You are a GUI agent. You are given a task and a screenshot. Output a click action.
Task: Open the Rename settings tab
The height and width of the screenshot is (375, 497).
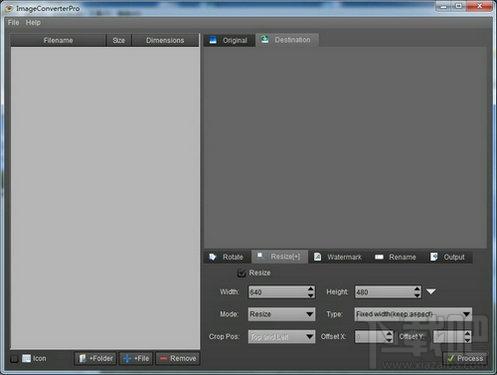click(x=396, y=257)
